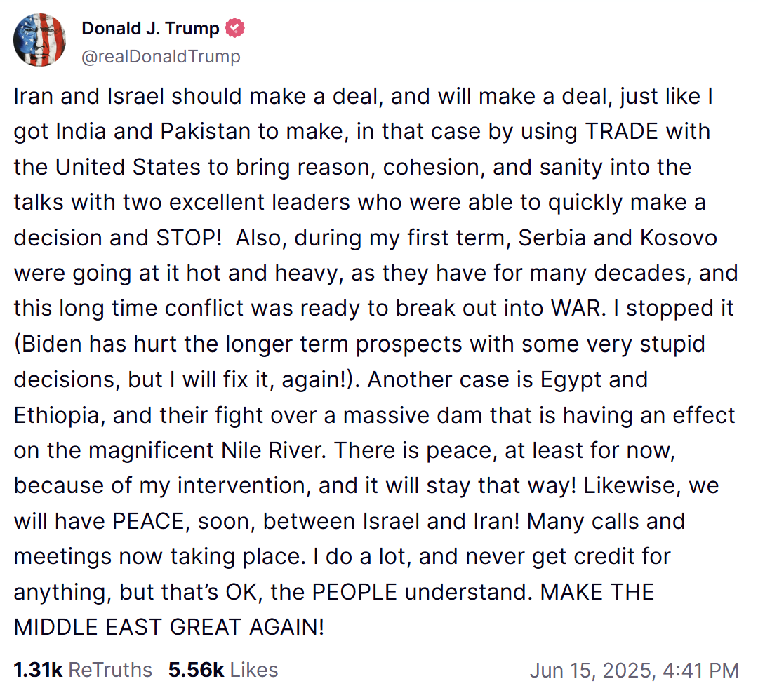The width and height of the screenshot is (758, 700).
Task: Click the words Nile River in post
Action: [271, 450]
